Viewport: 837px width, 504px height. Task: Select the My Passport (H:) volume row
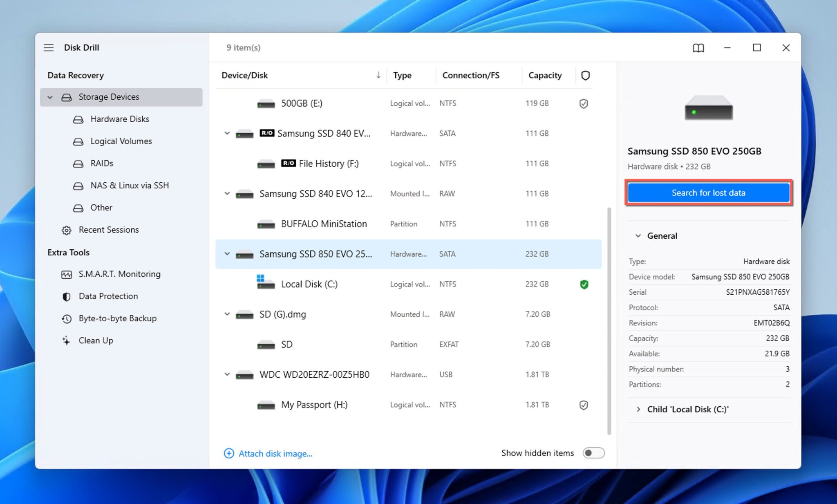(x=408, y=405)
